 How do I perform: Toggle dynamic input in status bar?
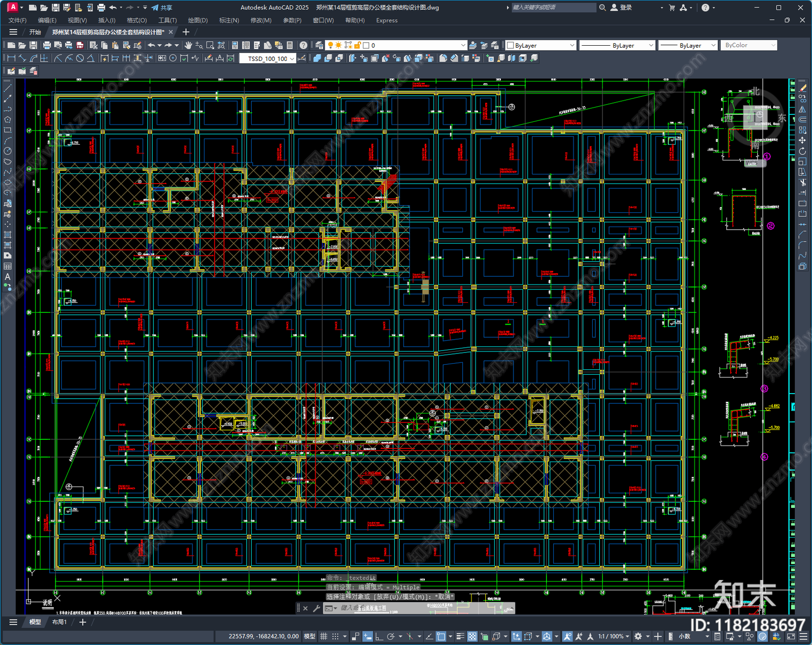pos(367,636)
